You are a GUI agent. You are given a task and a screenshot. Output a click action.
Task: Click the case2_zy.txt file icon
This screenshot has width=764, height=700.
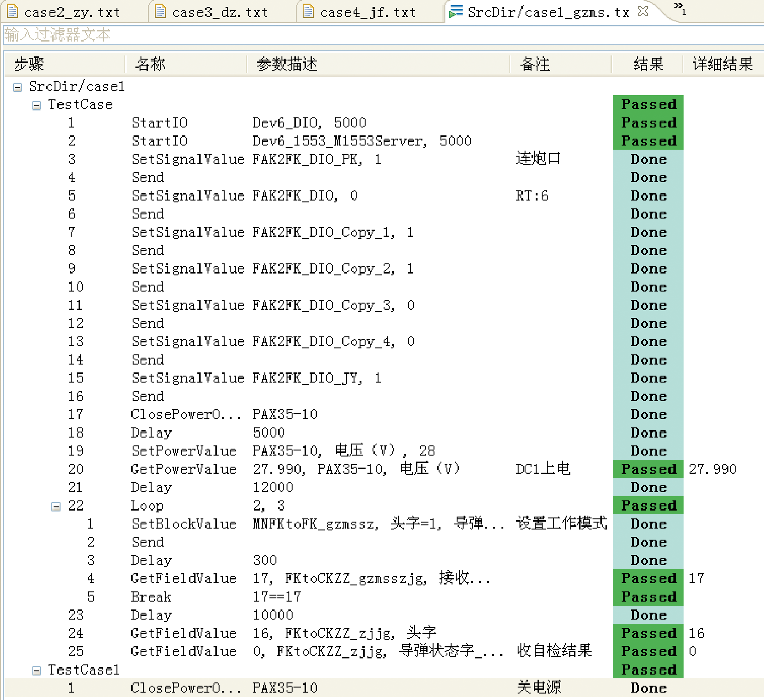coord(12,11)
